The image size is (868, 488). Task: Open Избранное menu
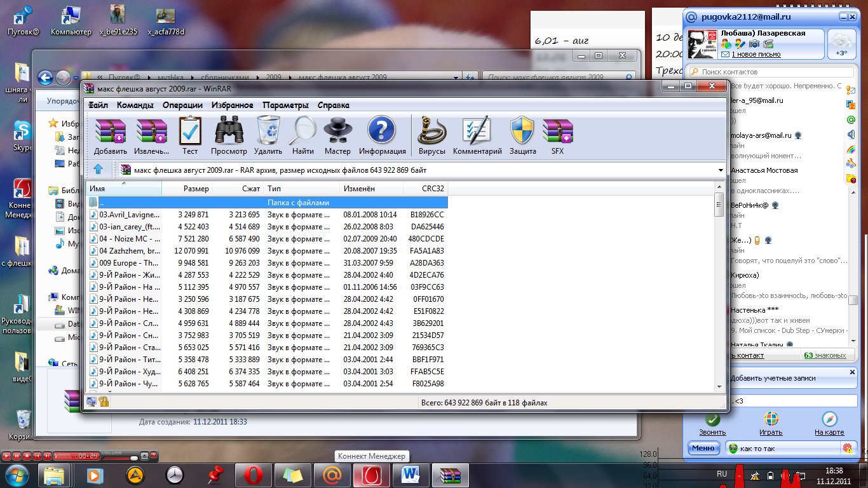pos(232,105)
